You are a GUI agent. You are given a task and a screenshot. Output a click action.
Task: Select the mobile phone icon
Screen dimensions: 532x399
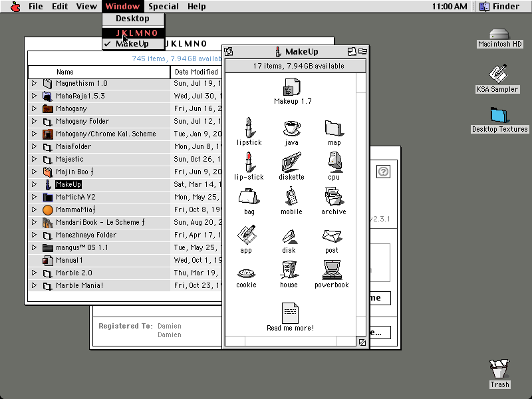pos(291,196)
